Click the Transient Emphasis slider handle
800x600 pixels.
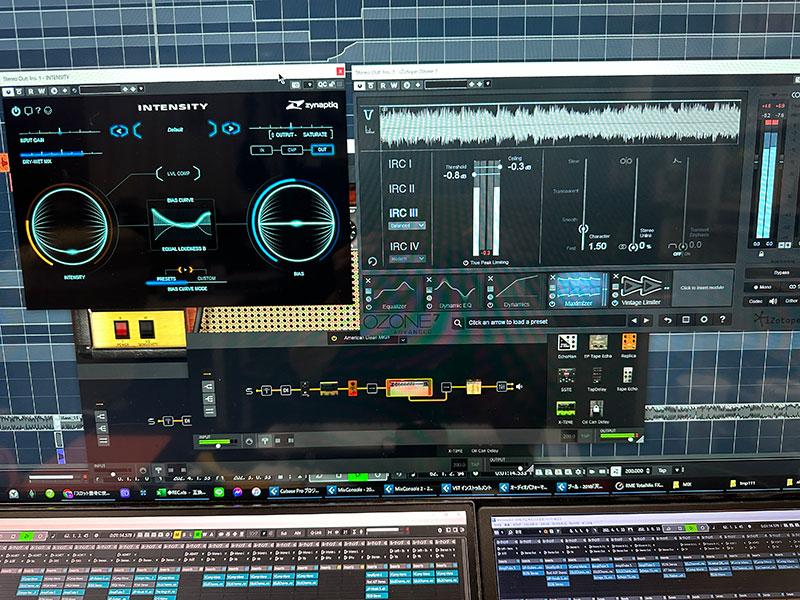coord(683,247)
